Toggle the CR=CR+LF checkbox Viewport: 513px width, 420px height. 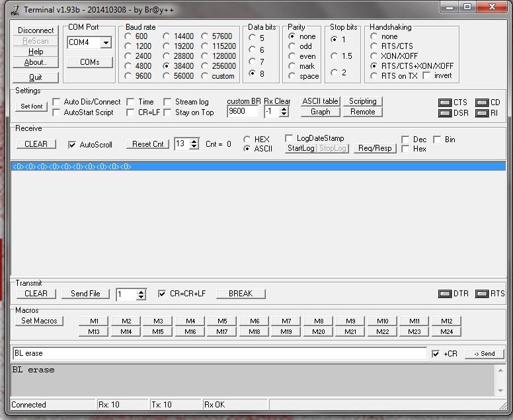[x=161, y=294]
